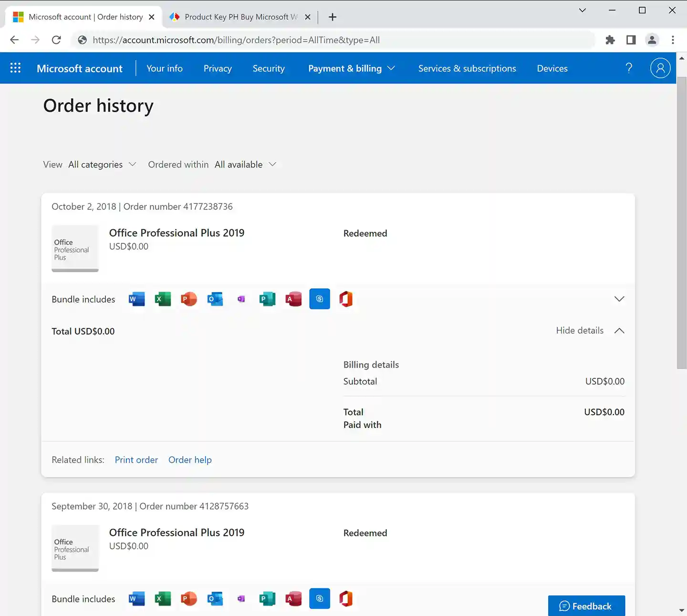Open the Payment & billing menu

tap(351, 68)
